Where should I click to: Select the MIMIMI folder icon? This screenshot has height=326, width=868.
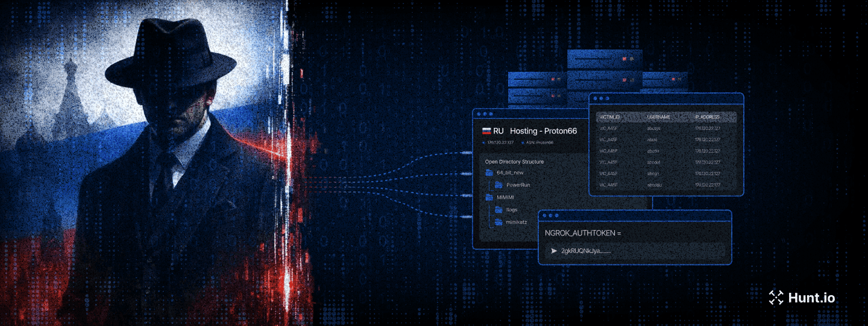489,197
